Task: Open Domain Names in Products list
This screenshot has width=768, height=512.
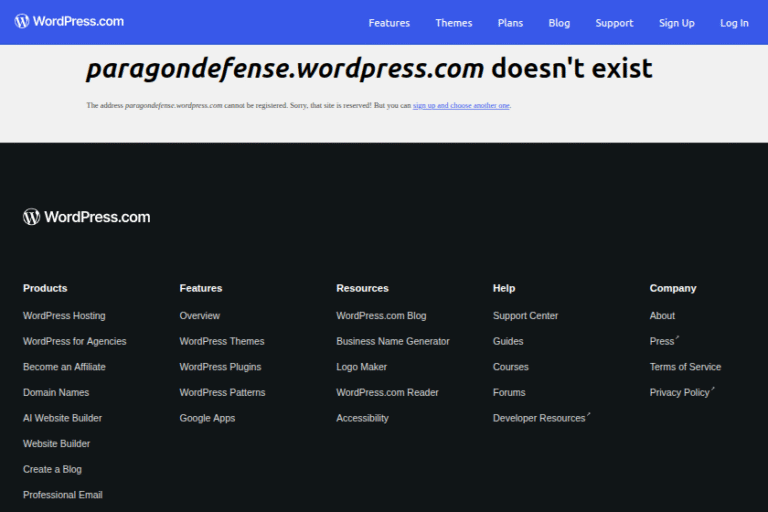Action: tap(56, 393)
